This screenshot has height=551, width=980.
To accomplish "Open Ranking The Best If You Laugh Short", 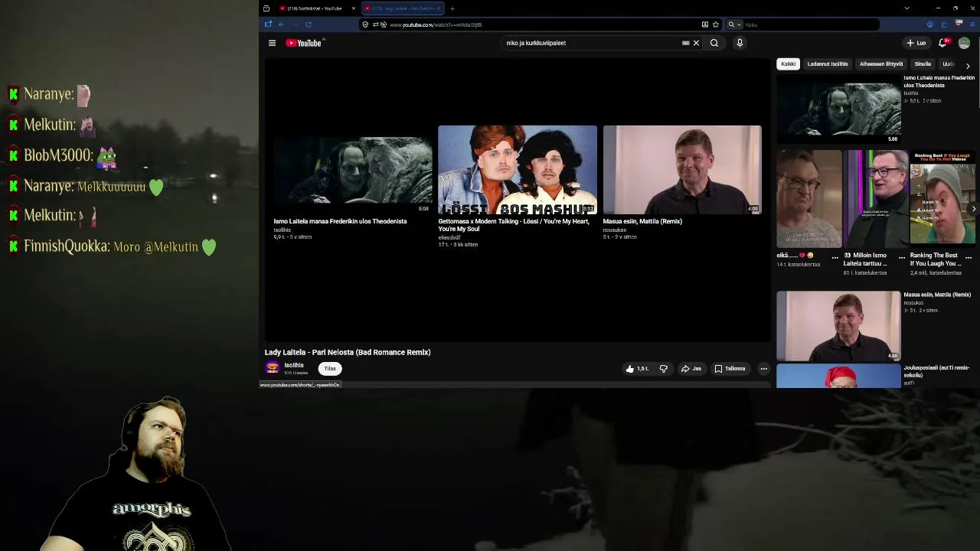I will point(942,197).
